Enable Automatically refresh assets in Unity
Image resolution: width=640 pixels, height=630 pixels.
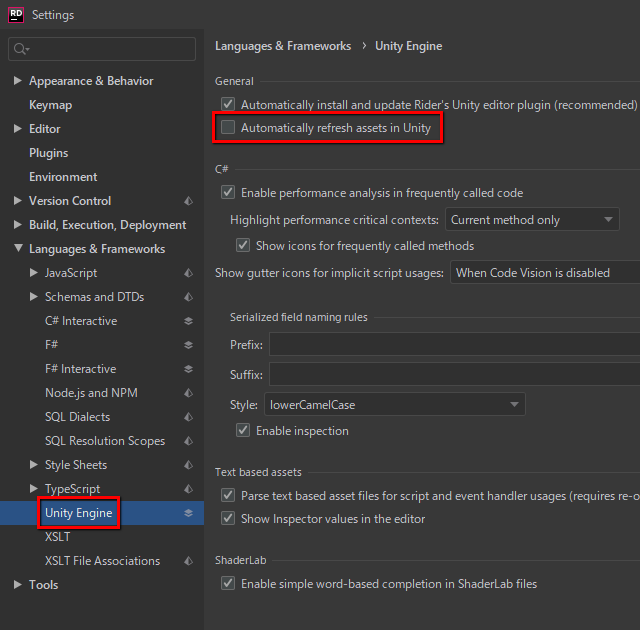[228, 127]
